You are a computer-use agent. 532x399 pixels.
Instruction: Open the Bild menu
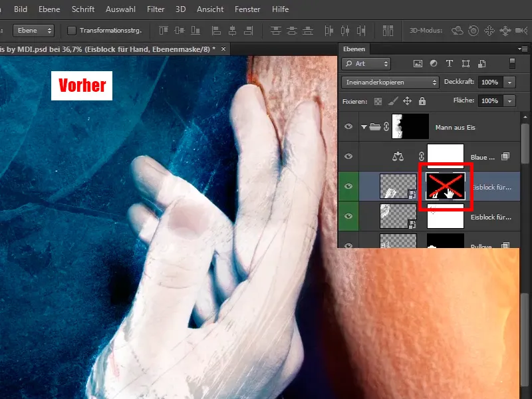point(21,9)
